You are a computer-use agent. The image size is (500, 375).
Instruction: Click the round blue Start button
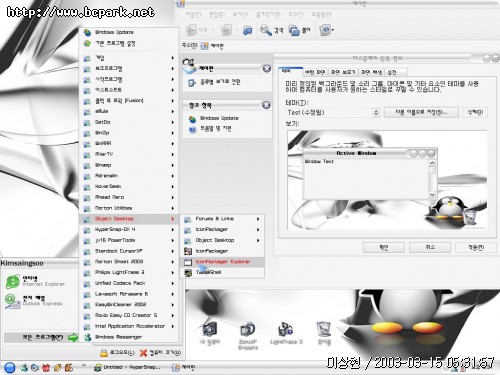(x=10, y=367)
